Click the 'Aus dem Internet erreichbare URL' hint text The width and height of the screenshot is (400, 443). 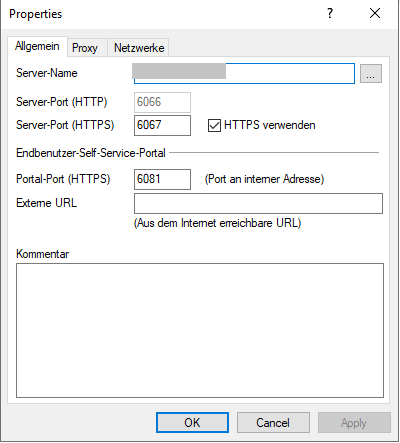pyautogui.click(x=217, y=223)
